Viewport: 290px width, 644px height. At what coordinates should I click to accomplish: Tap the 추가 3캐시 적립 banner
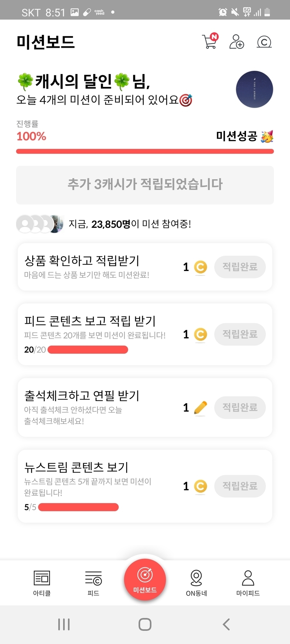coord(145,185)
